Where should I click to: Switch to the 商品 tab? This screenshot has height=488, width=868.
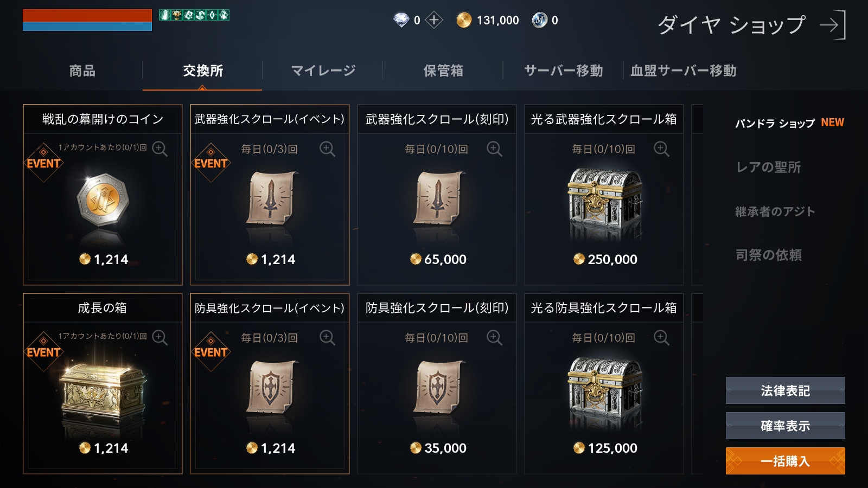point(82,71)
